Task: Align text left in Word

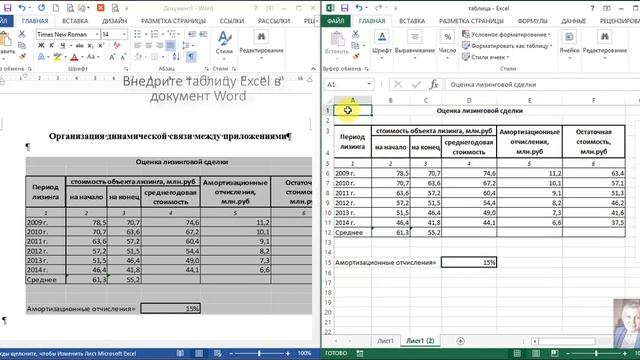Action: (x=138, y=46)
